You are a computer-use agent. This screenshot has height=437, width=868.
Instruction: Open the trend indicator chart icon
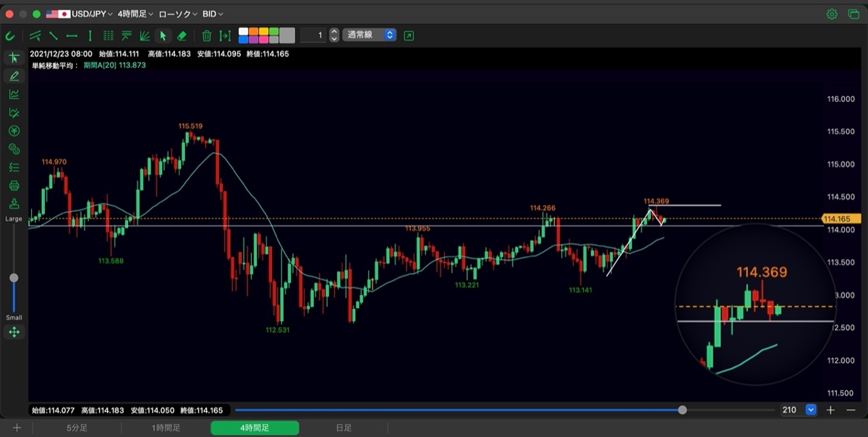point(14,94)
